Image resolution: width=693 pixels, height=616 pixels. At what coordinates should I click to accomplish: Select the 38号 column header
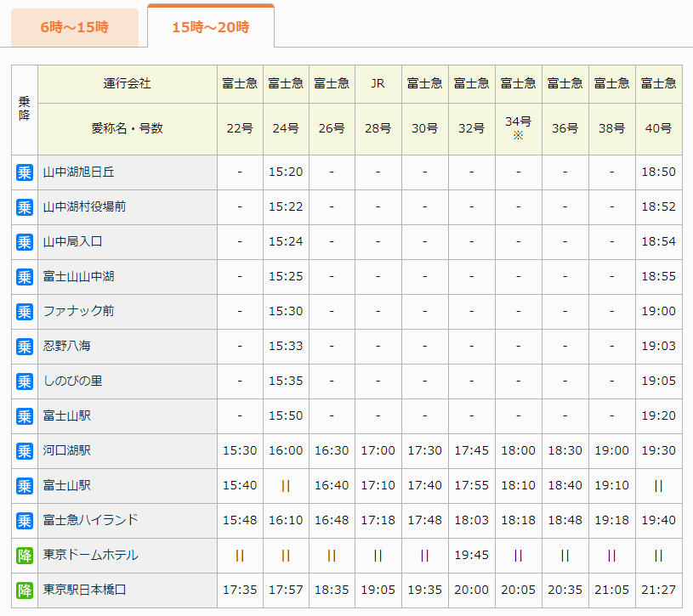coord(612,129)
